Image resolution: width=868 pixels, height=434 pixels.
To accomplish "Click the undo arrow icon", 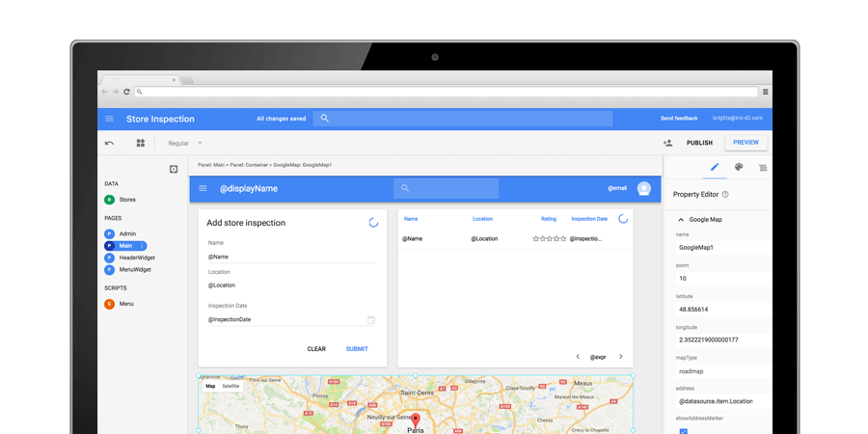I will (x=109, y=143).
